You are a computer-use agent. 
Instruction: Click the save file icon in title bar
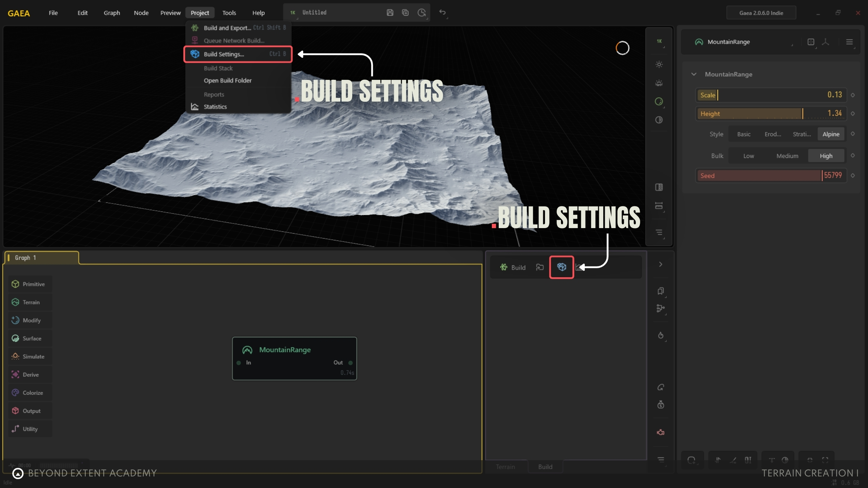click(390, 13)
